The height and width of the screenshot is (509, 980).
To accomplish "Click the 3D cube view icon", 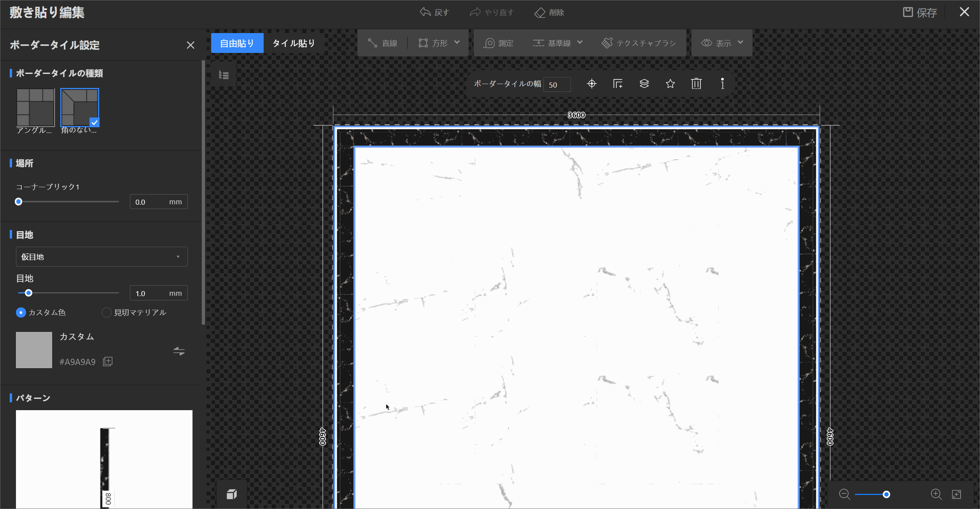I will pos(232,494).
